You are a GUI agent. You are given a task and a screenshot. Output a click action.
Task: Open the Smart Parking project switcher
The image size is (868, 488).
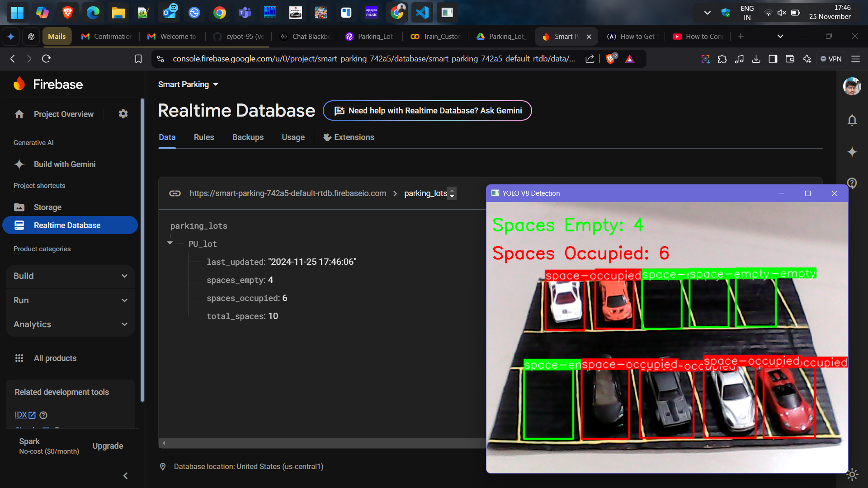[x=188, y=84]
